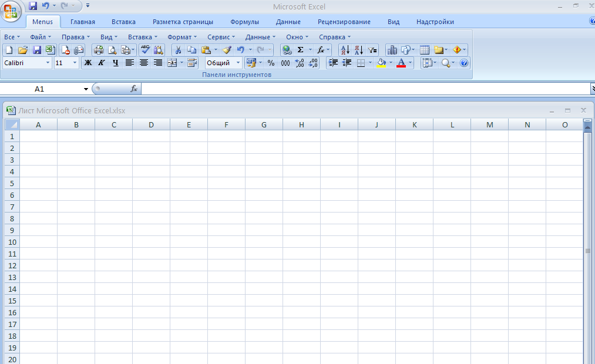Open the Формат menu
The height and width of the screenshot is (364, 595).
point(182,37)
